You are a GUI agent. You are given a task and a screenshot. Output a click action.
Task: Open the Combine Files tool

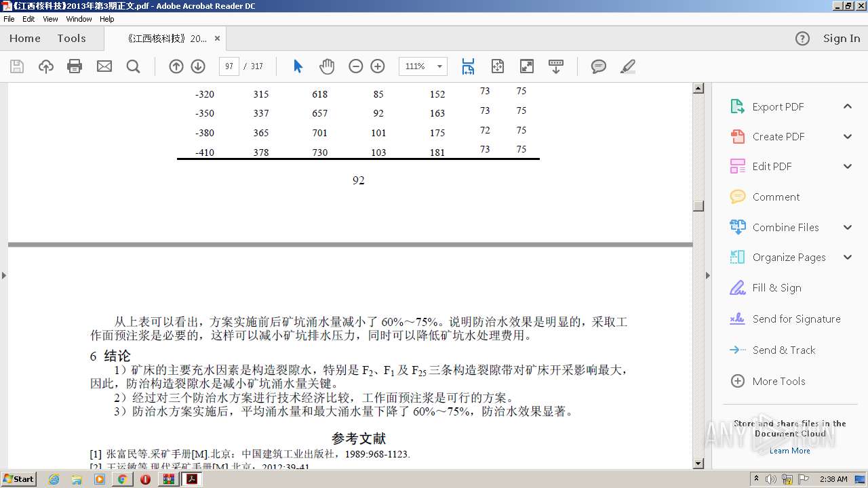click(x=785, y=228)
